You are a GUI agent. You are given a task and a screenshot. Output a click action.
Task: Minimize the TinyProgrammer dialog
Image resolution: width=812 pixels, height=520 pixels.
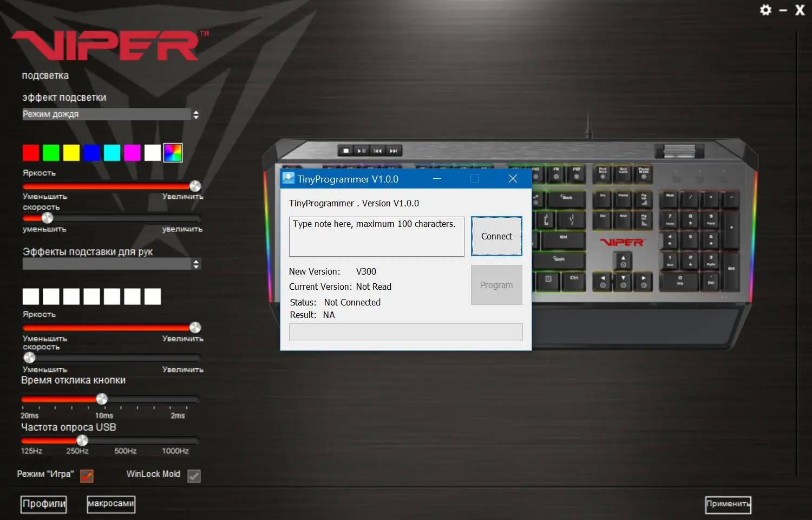click(437, 179)
